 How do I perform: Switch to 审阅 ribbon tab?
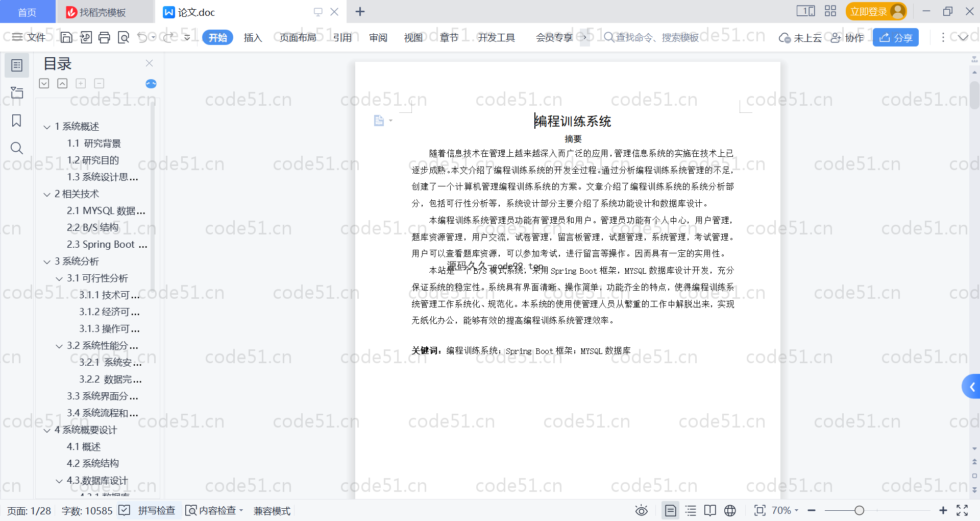point(378,37)
